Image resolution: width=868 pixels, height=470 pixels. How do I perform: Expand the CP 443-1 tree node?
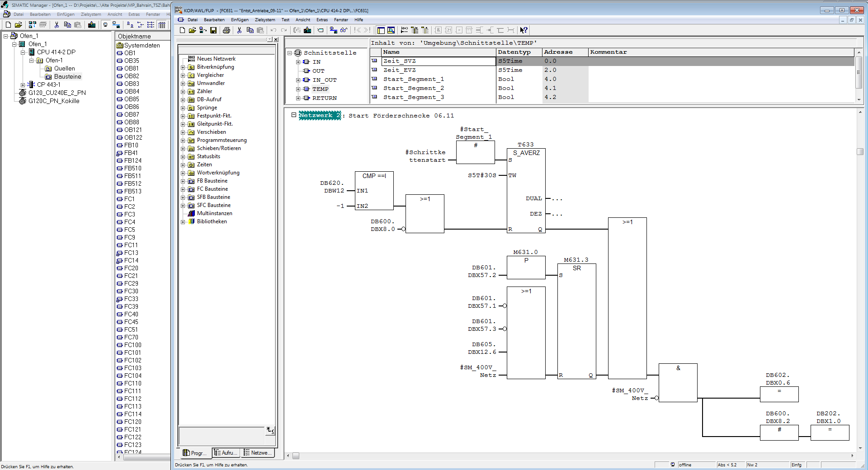tap(23, 85)
